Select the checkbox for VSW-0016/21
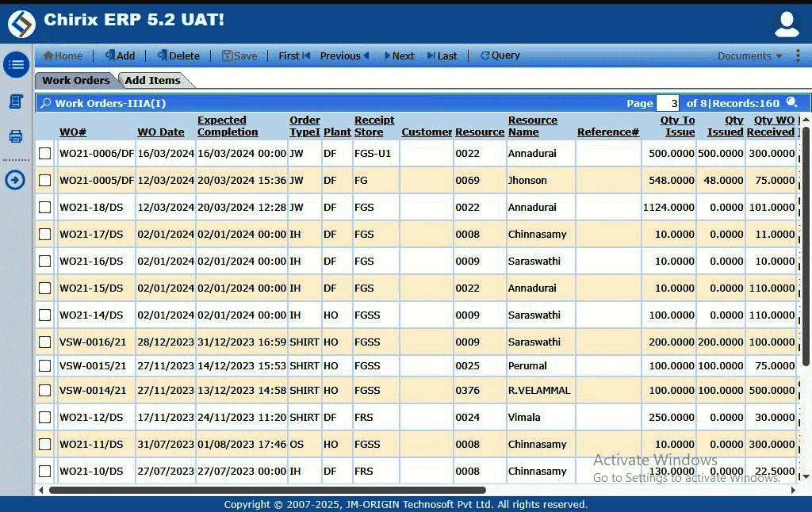812x512 pixels. point(45,342)
